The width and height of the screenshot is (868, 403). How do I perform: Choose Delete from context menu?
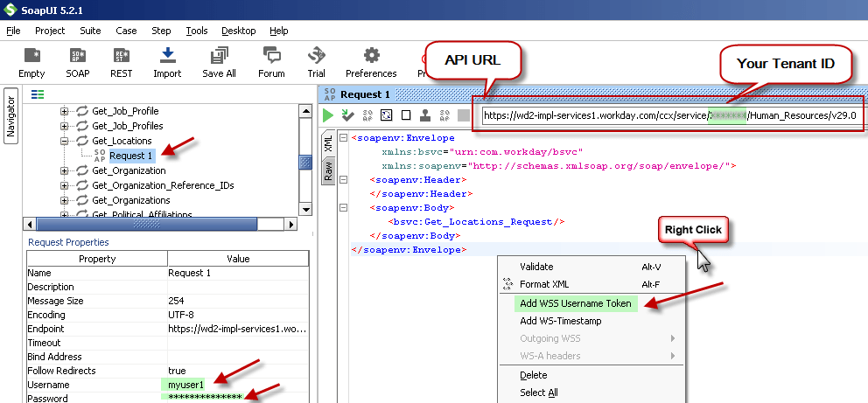tap(591, 375)
